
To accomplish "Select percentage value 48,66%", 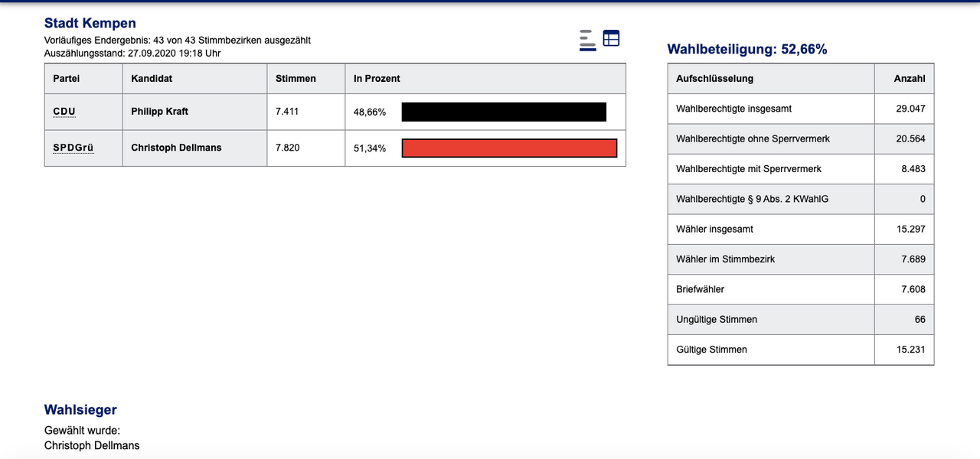I will [x=370, y=112].
